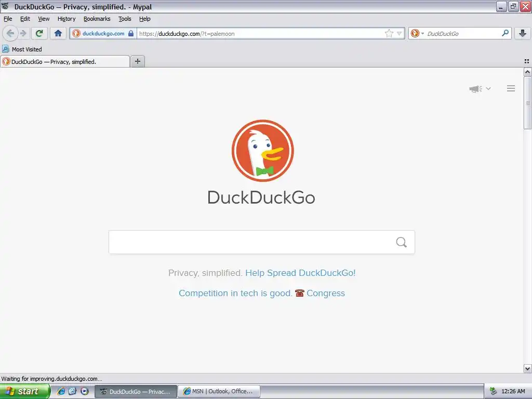Reload the page with the green refresh icon

(x=39, y=33)
